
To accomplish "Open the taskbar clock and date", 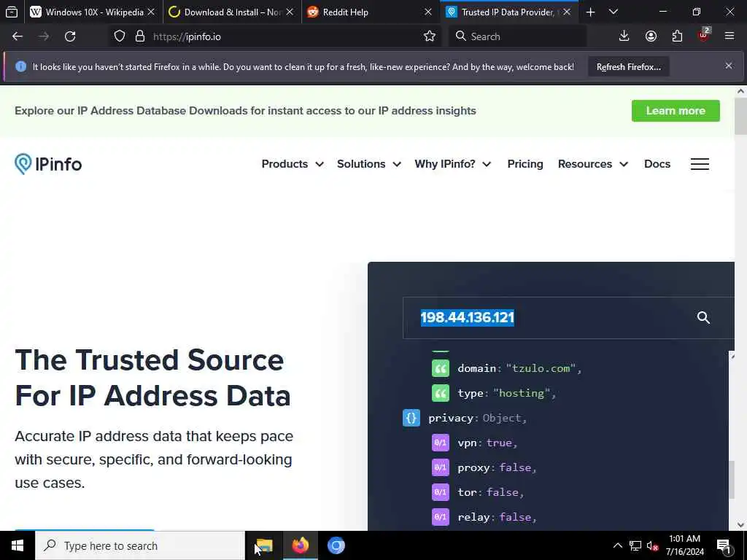I will coord(684,545).
